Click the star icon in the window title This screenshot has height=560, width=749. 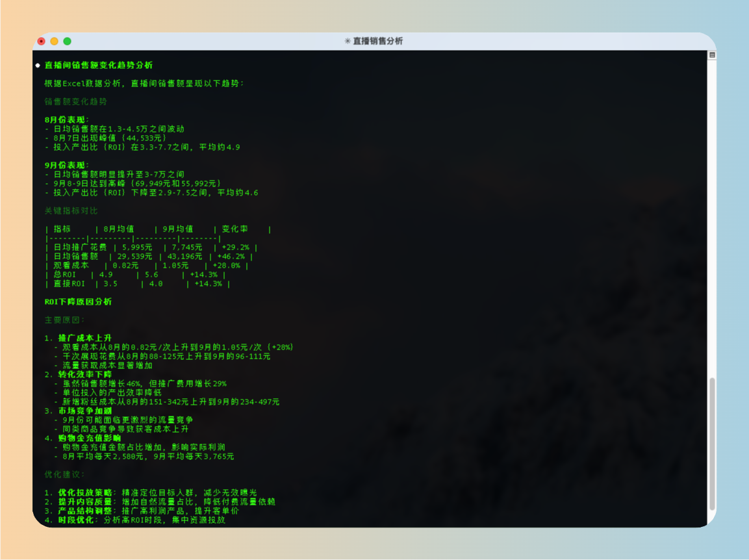tap(348, 41)
